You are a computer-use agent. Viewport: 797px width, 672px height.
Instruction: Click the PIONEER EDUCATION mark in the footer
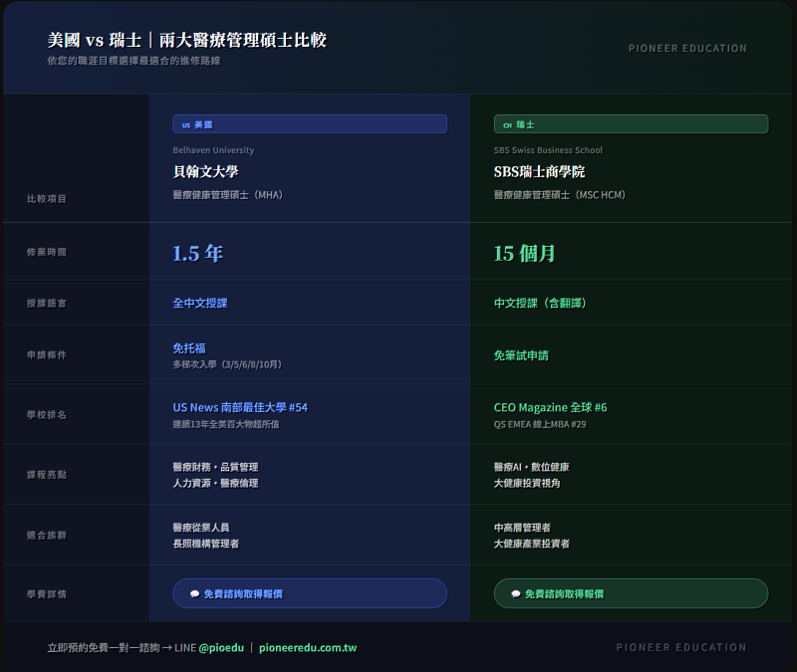pos(680,647)
